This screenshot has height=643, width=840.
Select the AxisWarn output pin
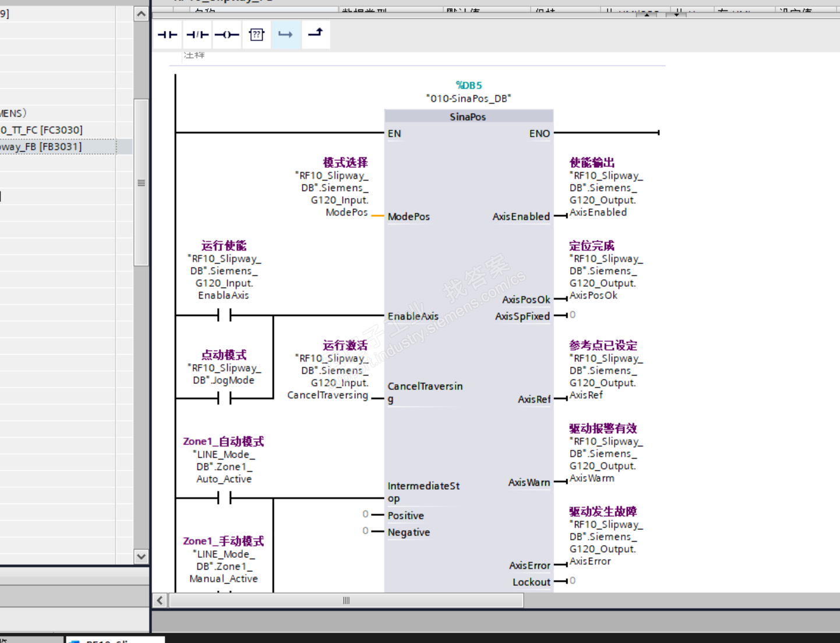[x=529, y=482]
